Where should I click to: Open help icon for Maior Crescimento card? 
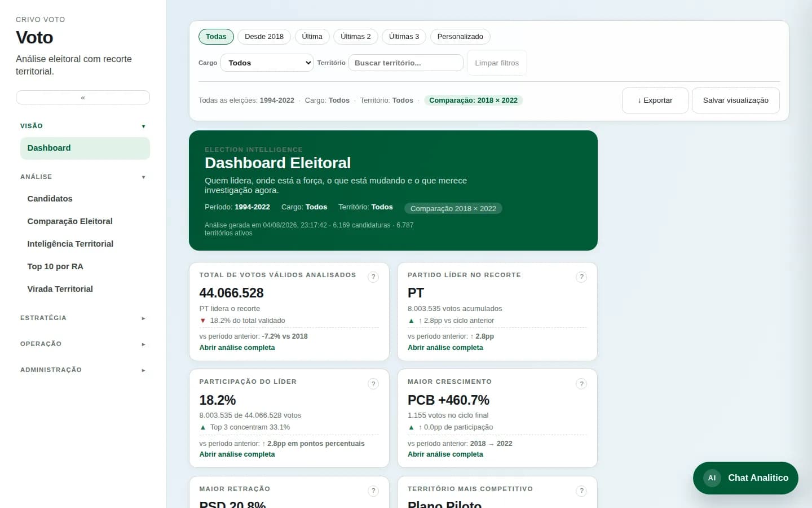[x=581, y=384]
